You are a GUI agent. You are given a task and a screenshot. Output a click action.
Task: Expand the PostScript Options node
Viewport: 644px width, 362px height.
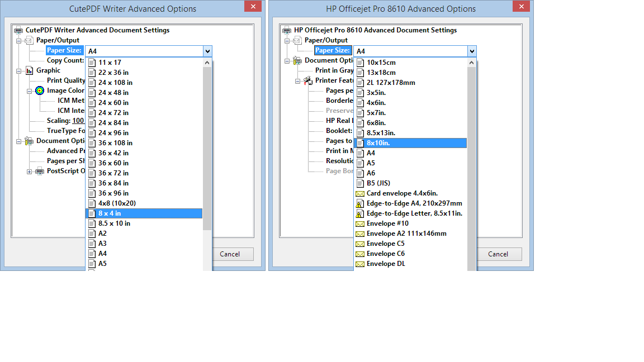point(30,172)
